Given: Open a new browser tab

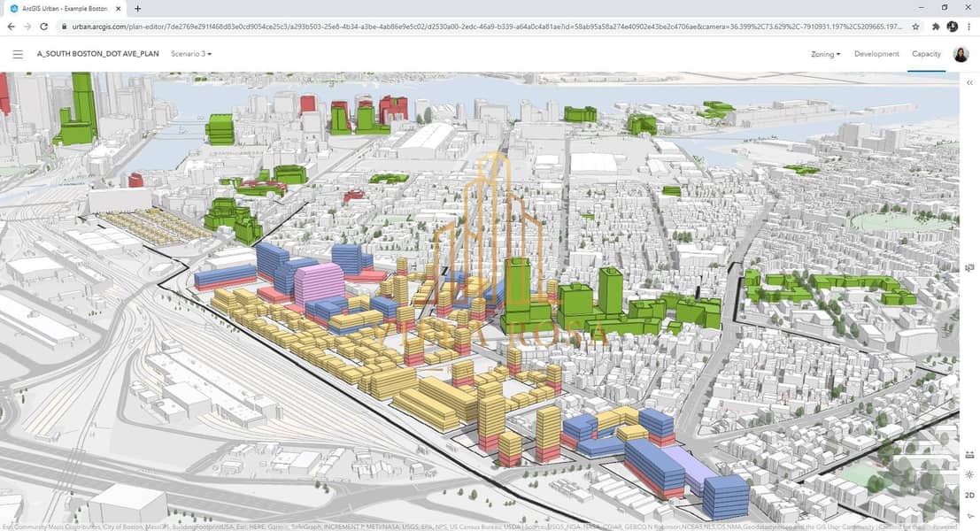Looking at the screenshot, I should pyautogui.click(x=137, y=8).
